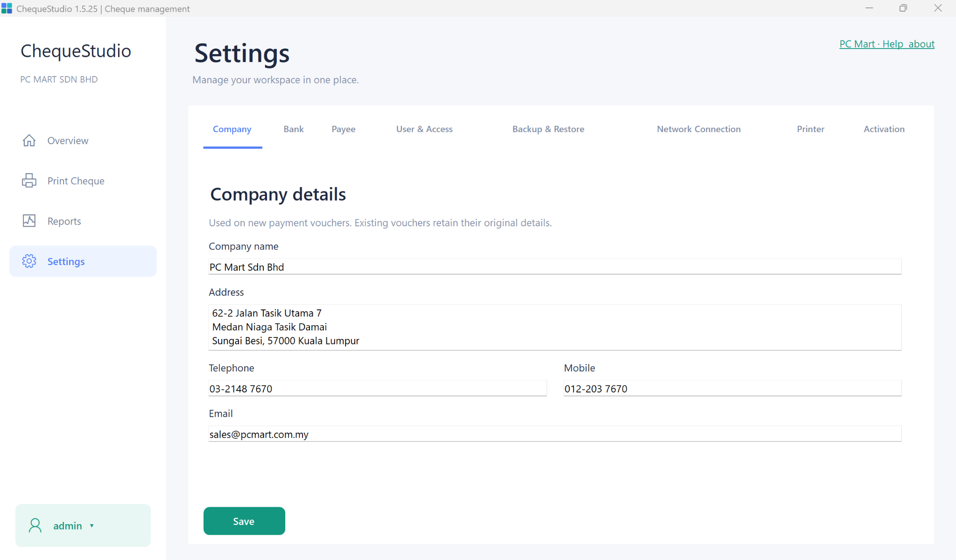Expand the admin account dropdown arrow
The image size is (956, 560).
[x=92, y=526]
